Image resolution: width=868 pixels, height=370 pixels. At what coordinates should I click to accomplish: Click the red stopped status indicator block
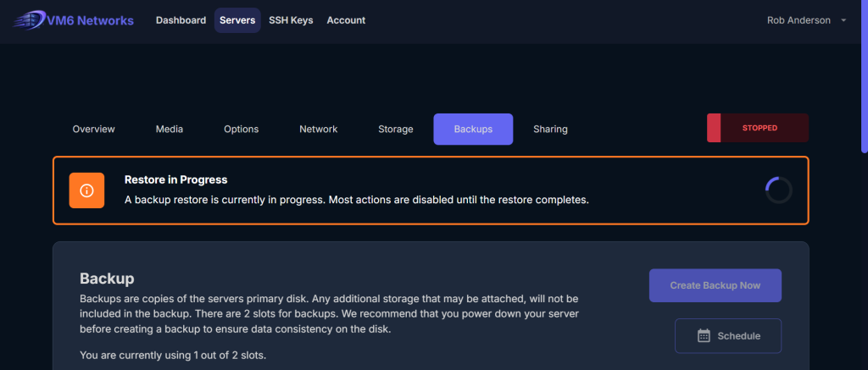[714, 128]
